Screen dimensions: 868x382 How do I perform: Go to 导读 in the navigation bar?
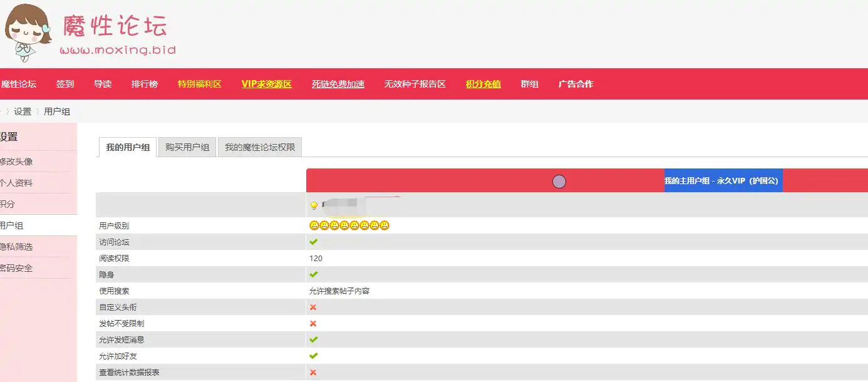pyautogui.click(x=103, y=84)
